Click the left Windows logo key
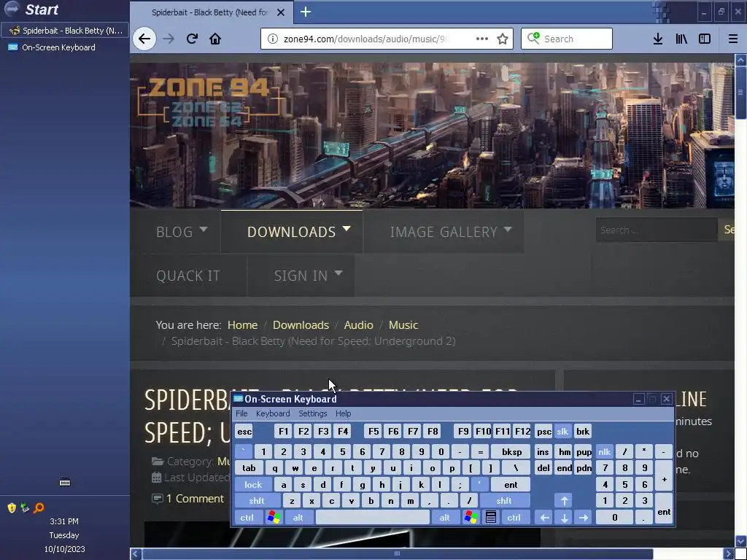 point(274,518)
